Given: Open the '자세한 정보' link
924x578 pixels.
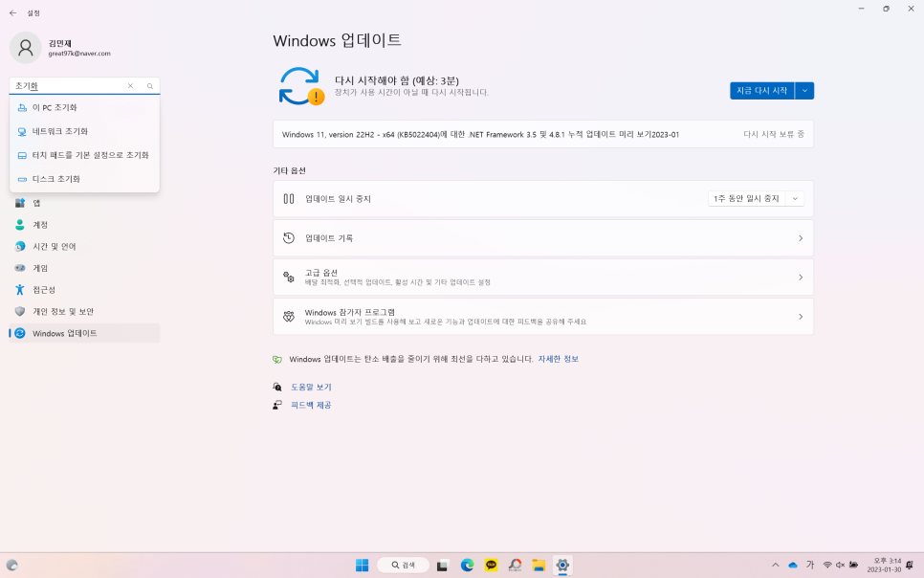Looking at the screenshot, I should tap(558, 359).
